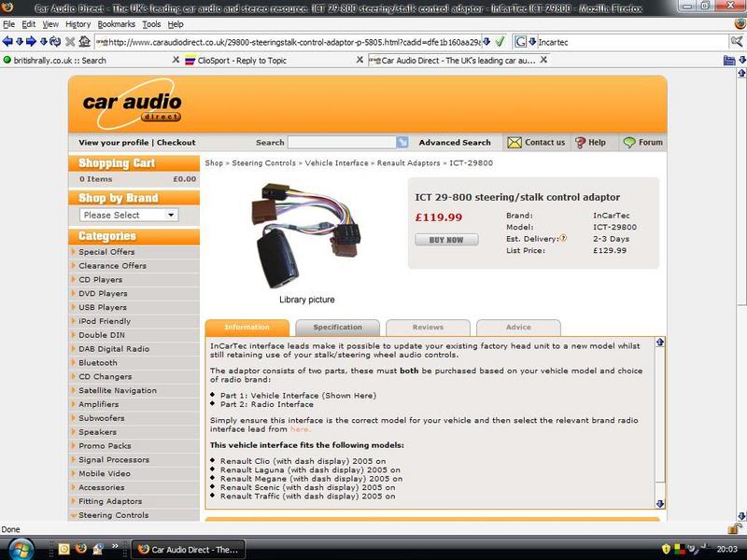Click the site Search input field

point(341,143)
